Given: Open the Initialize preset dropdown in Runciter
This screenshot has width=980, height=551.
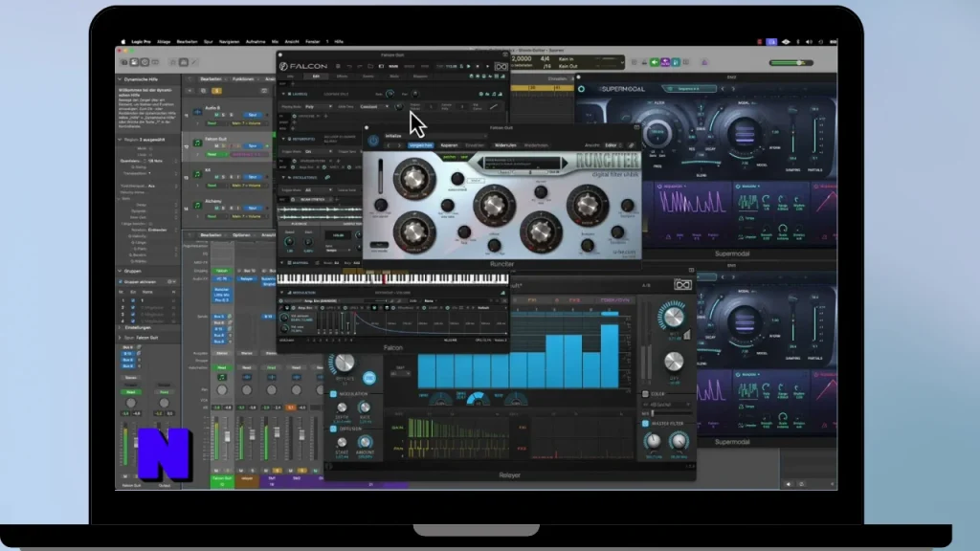Looking at the screenshot, I should (434, 136).
